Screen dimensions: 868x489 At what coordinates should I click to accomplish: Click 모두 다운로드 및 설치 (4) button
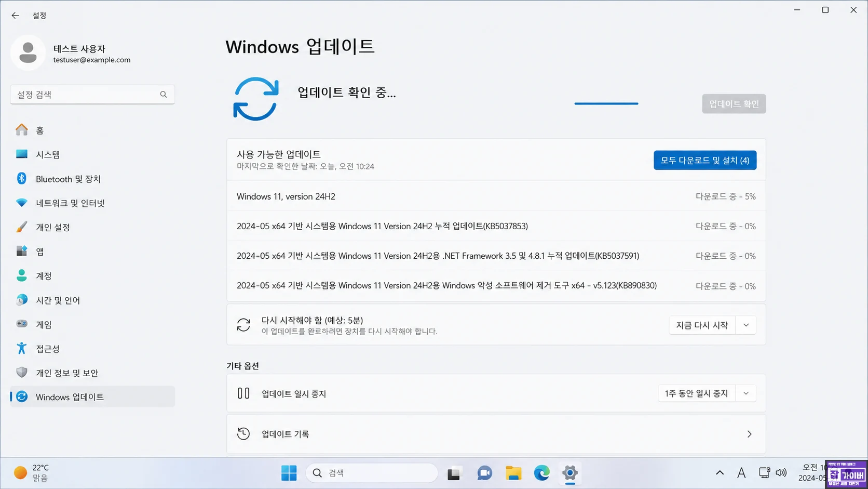(x=705, y=161)
